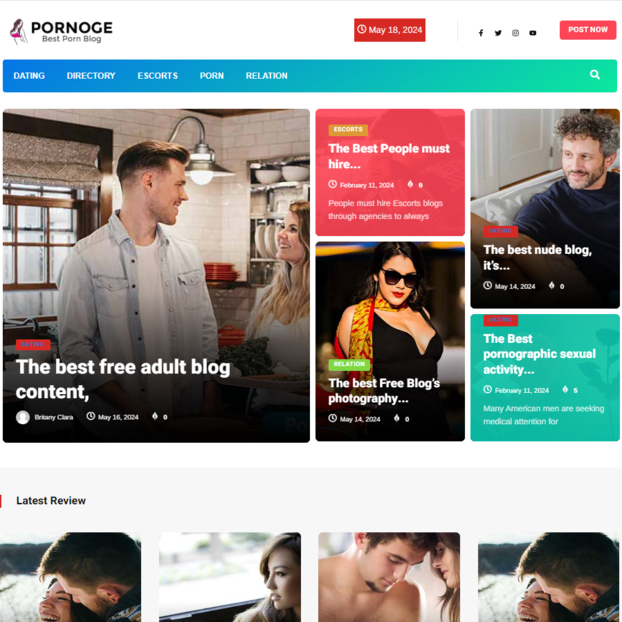Click the search magnifier icon in navbar
The width and height of the screenshot is (622, 622).
pyautogui.click(x=595, y=75)
